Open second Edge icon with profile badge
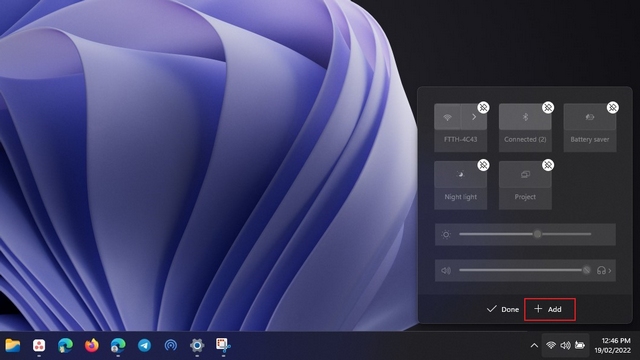This screenshot has width=640, height=360. [118, 345]
